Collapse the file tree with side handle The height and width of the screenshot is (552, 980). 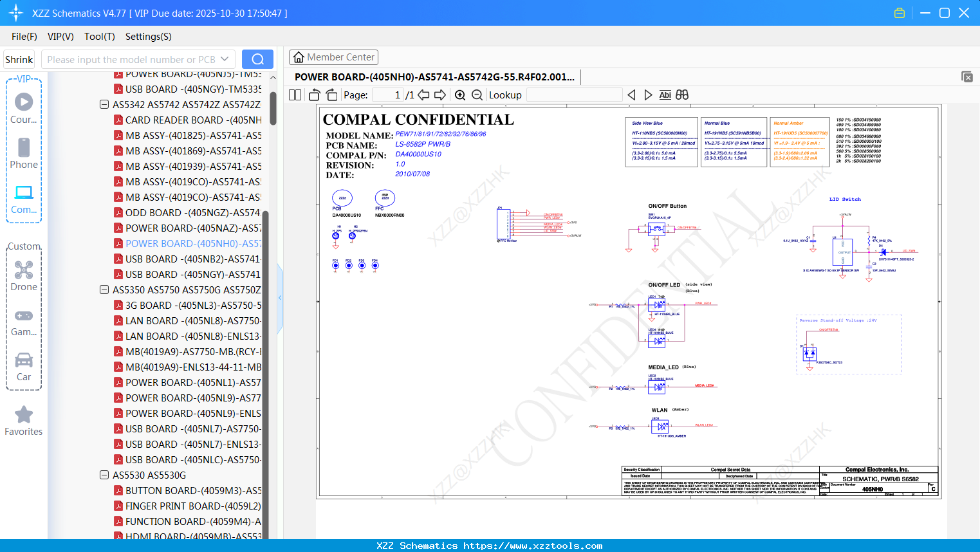pyautogui.click(x=280, y=298)
